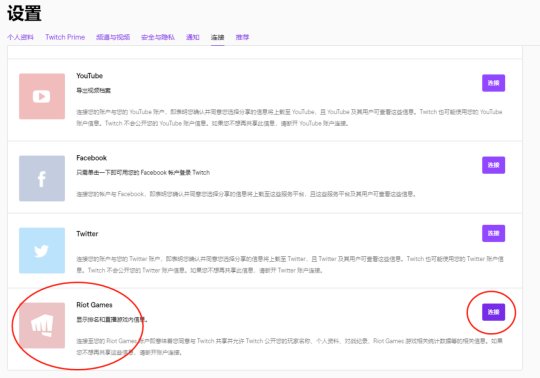
Task: Switch to the Twitch Prime tab
Action: [x=65, y=37]
